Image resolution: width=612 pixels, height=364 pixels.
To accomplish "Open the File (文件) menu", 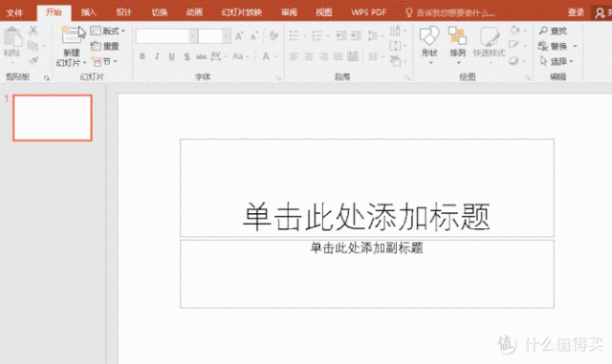I will pos(15,13).
